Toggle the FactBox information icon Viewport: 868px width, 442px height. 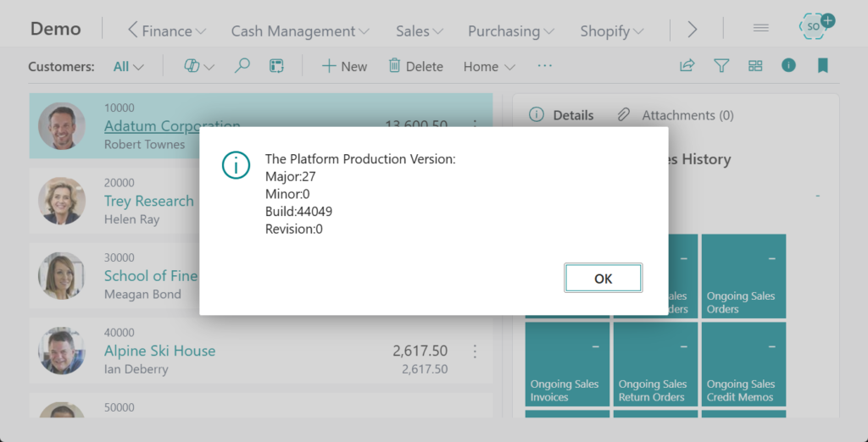click(x=788, y=65)
